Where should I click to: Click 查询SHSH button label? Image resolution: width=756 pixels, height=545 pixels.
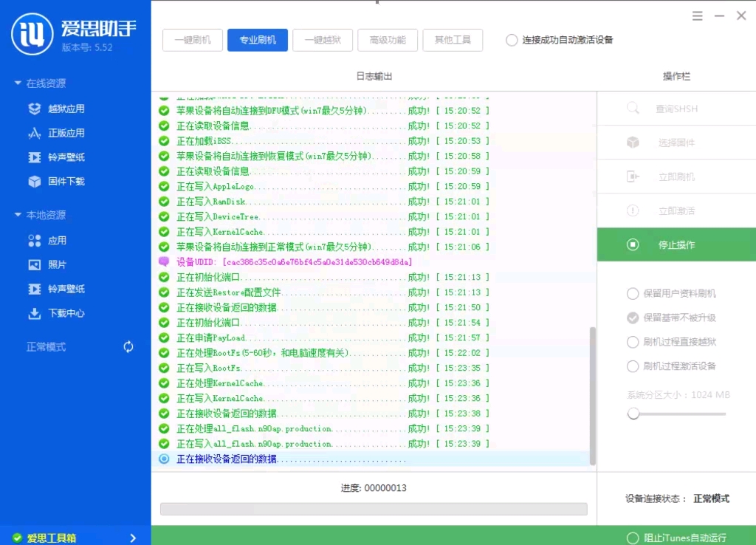click(x=676, y=109)
